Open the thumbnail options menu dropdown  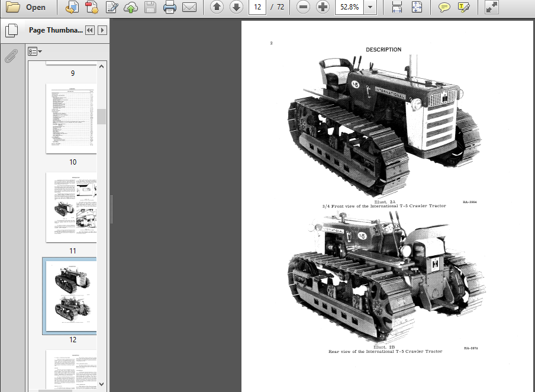tap(35, 52)
